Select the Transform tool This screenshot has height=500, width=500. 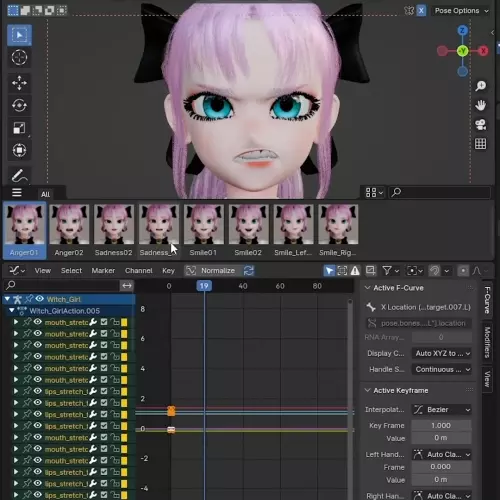point(19,150)
